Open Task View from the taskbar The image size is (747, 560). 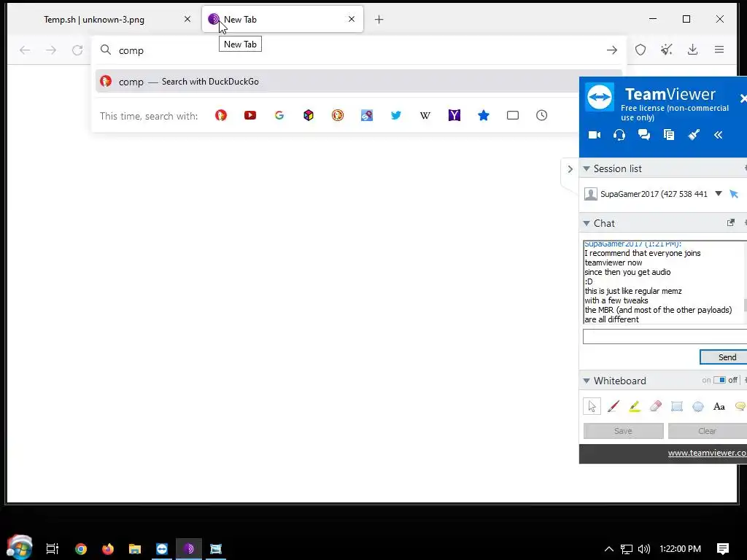(x=52, y=549)
